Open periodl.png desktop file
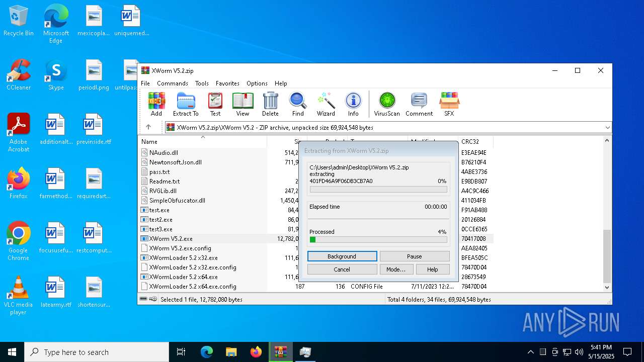 (94, 75)
